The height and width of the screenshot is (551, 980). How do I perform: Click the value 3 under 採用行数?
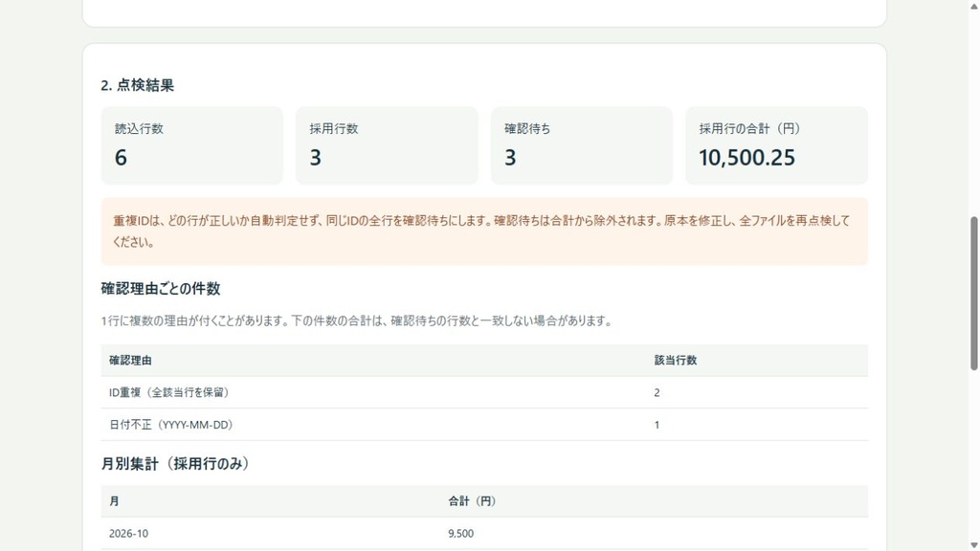coord(316,158)
